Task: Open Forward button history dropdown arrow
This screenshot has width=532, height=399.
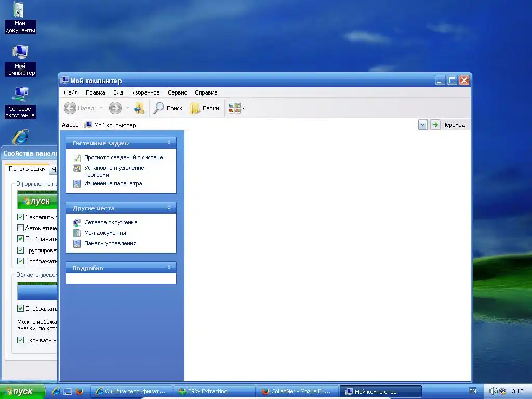Action: click(127, 108)
